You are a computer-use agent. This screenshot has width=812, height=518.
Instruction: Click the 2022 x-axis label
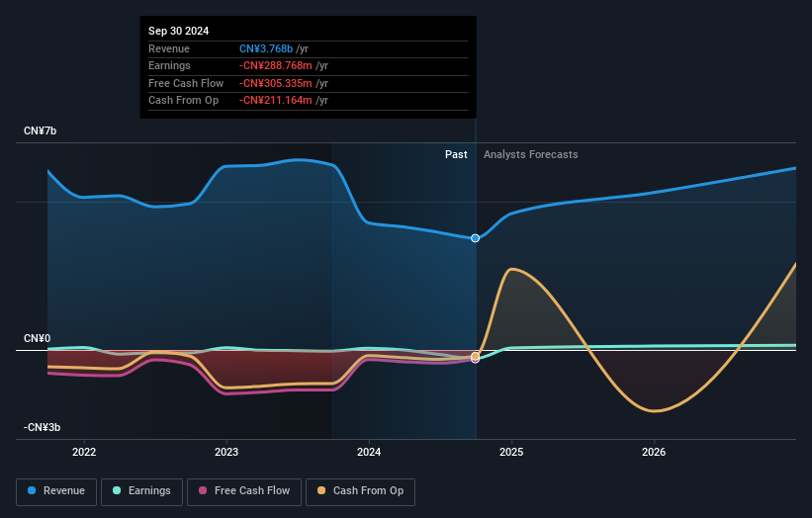84,453
